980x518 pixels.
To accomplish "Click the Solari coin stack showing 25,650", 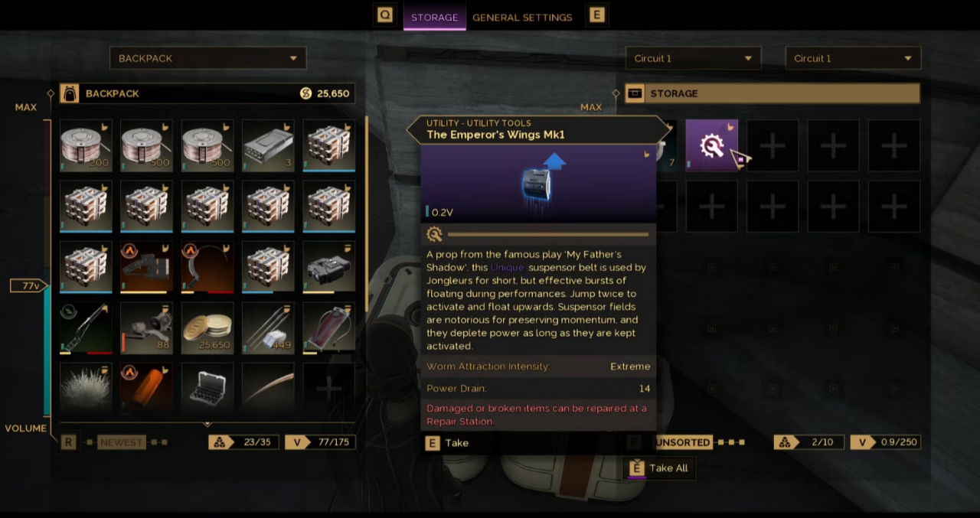I will click(207, 327).
